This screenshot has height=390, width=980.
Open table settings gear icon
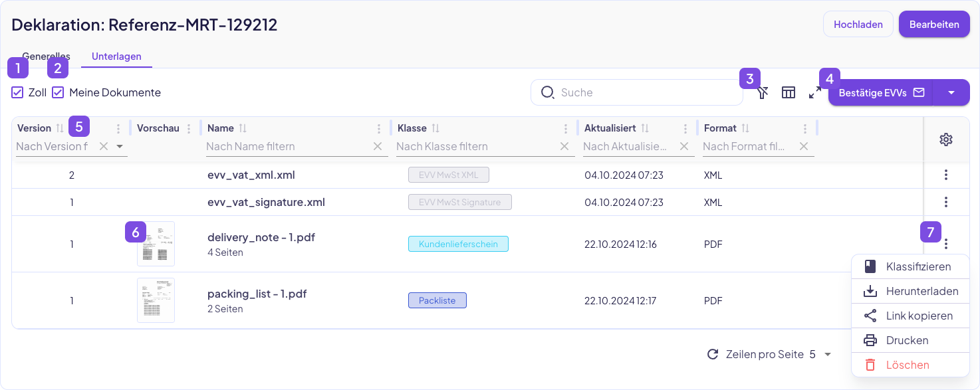(946, 140)
